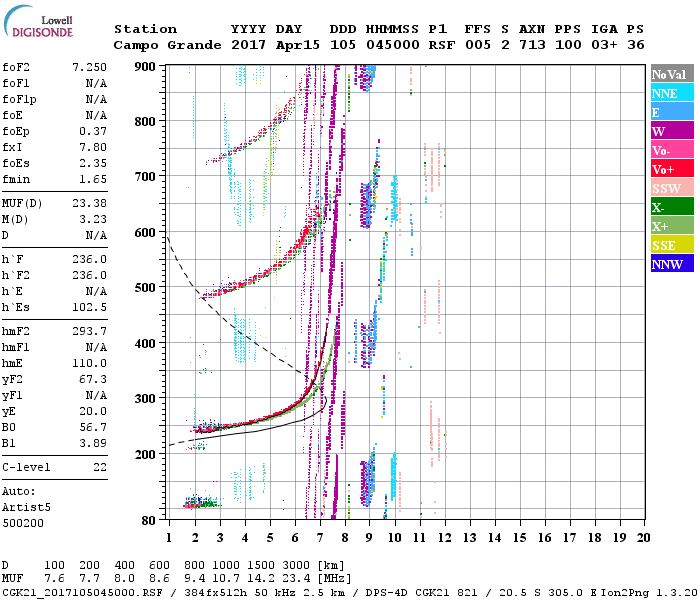Screen dimensions: 700x600
Task: Pick the W purple legend entry
Action: 667,132
